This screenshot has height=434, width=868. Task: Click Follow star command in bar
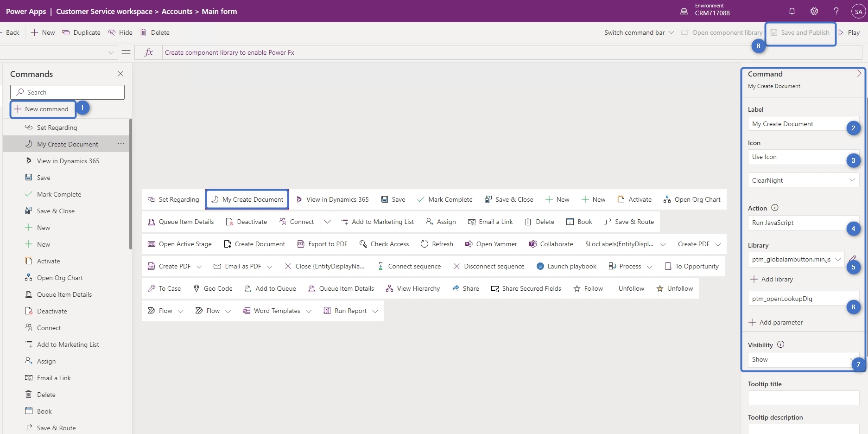click(x=588, y=288)
